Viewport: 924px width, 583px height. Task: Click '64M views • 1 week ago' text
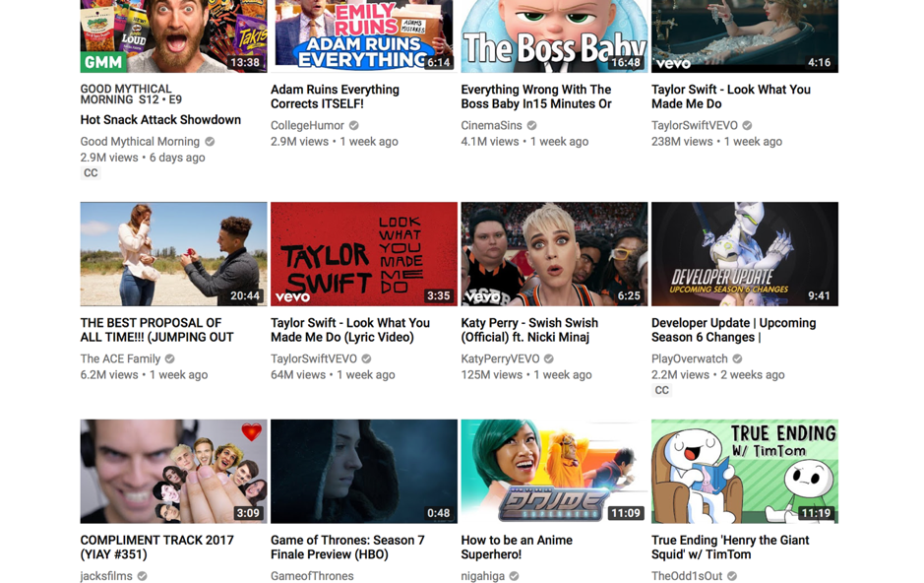pyautogui.click(x=333, y=375)
